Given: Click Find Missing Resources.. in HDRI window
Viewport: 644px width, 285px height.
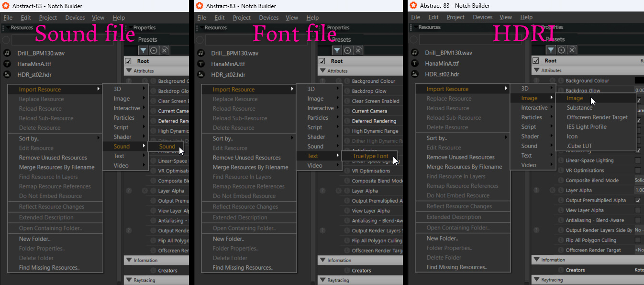Looking at the screenshot, I should pyautogui.click(x=463, y=267).
